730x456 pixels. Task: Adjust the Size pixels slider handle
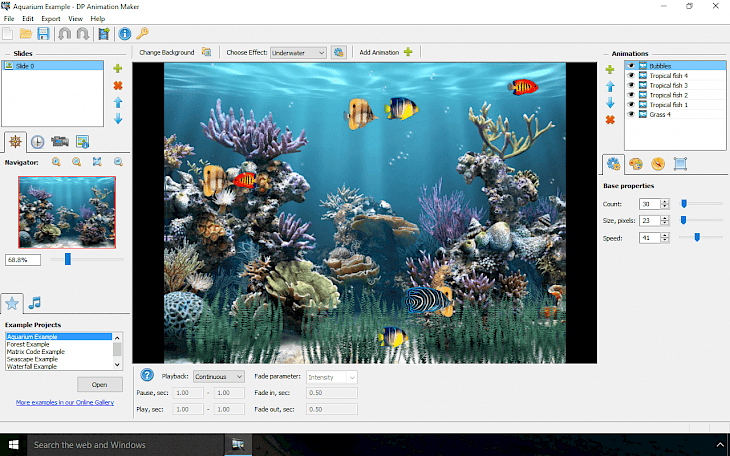[x=683, y=220]
